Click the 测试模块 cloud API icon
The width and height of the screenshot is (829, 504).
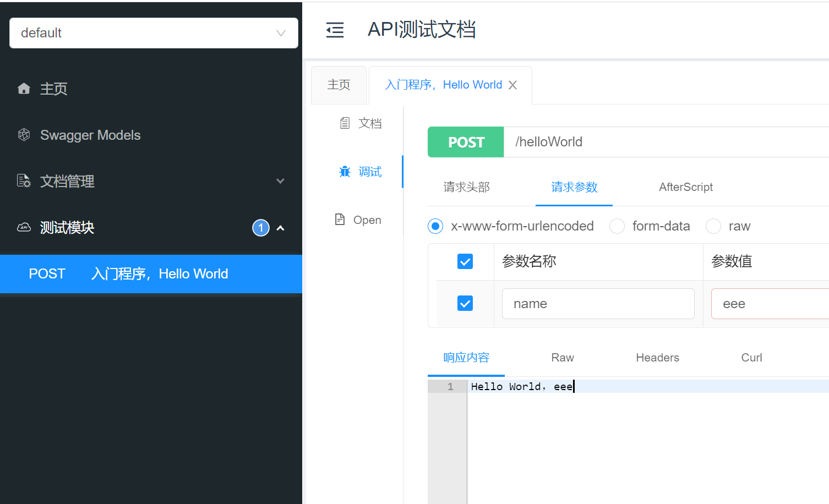(24, 227)
